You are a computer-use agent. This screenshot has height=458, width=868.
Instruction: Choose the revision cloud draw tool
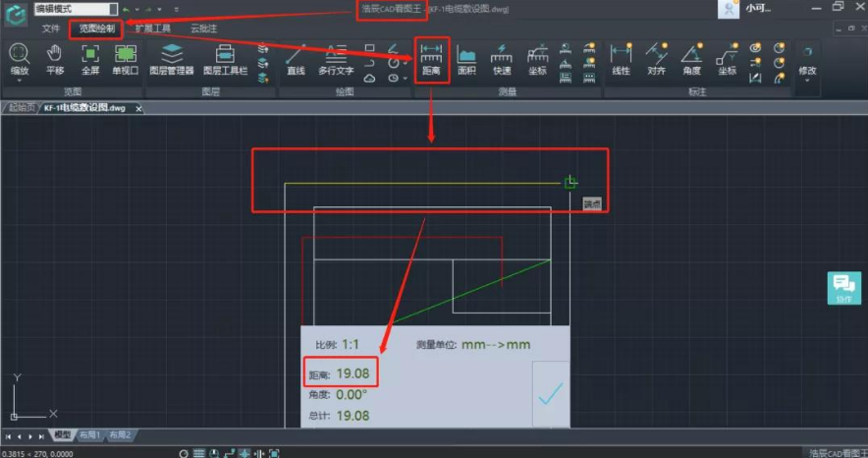coord(370,78)
